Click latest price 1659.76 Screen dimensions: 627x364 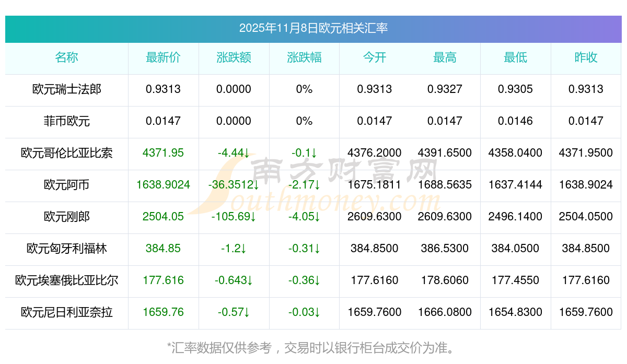[163, 312]
